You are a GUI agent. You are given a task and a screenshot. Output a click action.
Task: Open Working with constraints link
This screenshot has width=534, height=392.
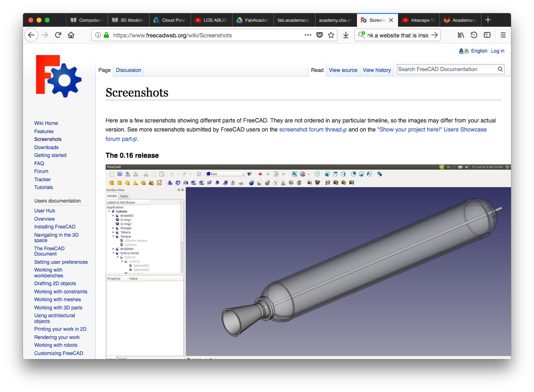click(61, 292)
